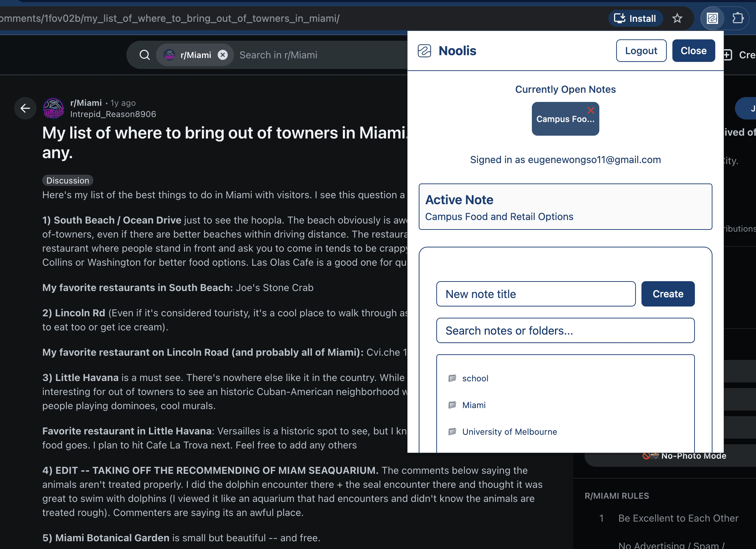
Task: Click the Noolis logo in panel header
Action: [x=424, y=51]
